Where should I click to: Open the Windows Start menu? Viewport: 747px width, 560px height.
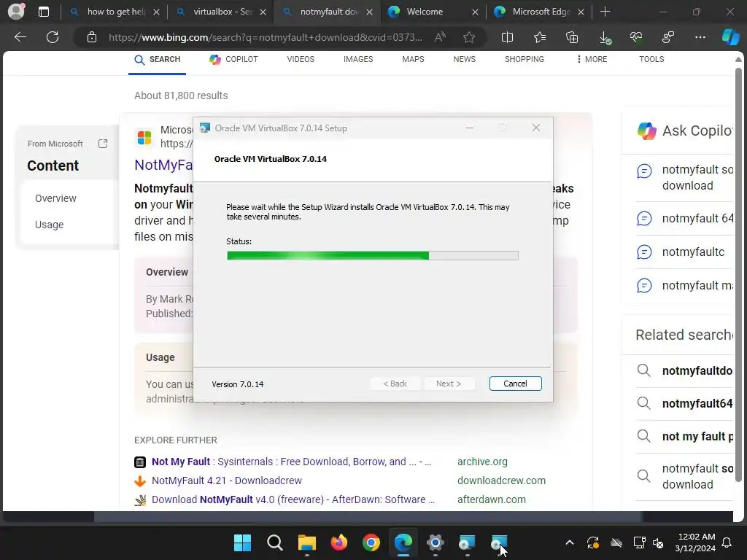(x=242, y=542)
